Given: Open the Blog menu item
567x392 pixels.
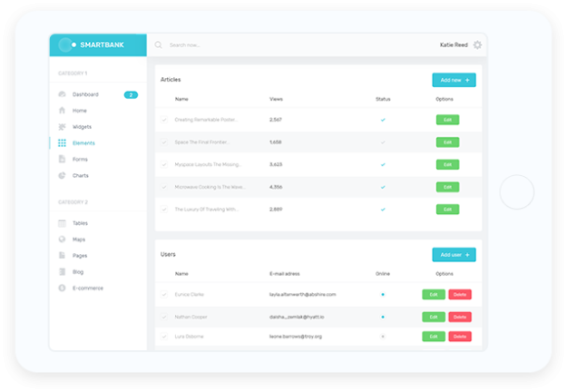Looking at the screenshot, I should [78, 272].
